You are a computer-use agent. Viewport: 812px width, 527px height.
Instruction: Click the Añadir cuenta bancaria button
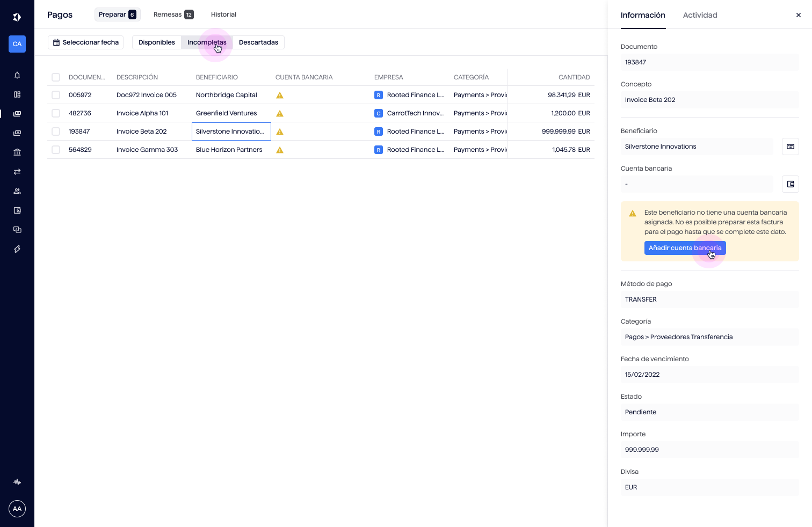coord(685,248)
